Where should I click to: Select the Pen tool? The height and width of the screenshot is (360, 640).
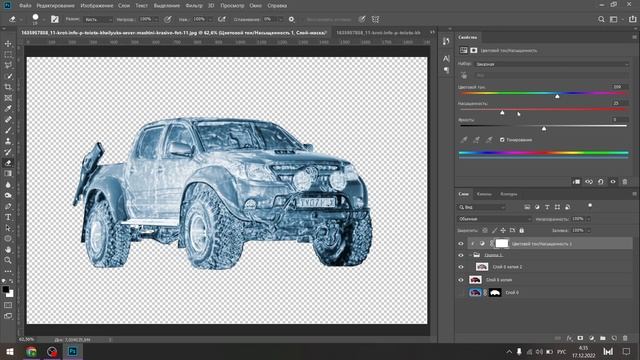coord(8,206)
